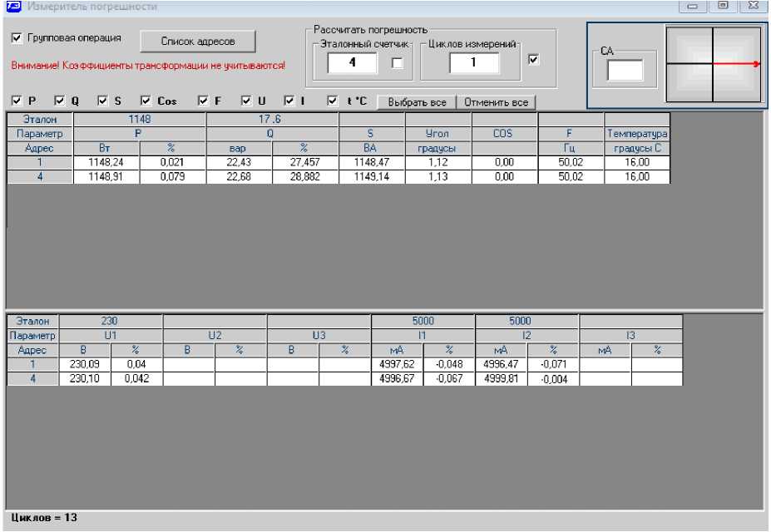Click the CA input field
Image resolution: width=771 pixels, height=532 pixels.
(x=625, y=71)
